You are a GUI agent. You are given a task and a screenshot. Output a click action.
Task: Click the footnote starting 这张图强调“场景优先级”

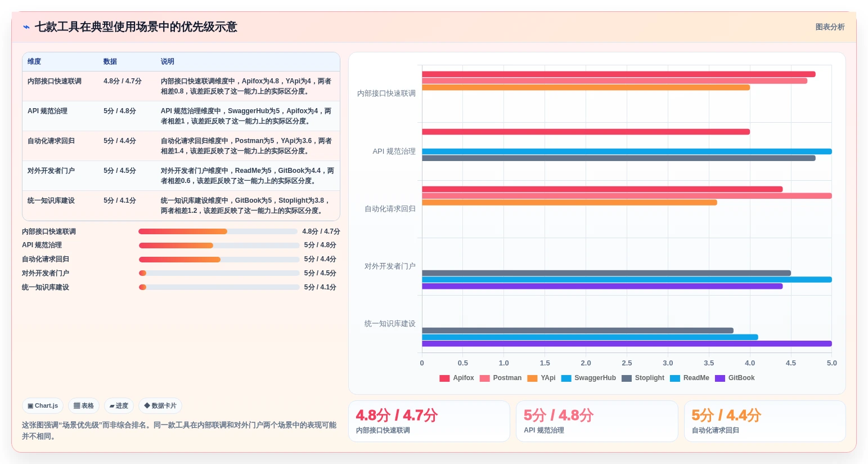[179, 431]
